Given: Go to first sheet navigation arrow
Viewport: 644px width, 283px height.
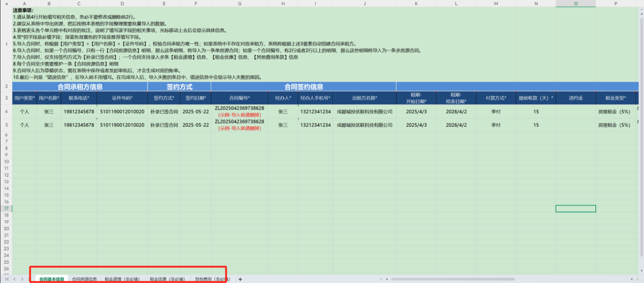Looking at the screenshot, I should tap(8, 279).
